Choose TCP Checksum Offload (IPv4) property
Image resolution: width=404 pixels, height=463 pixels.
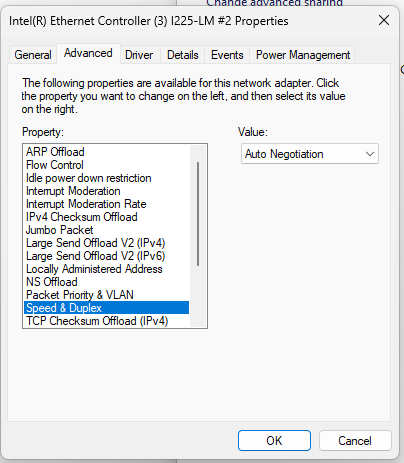(107, 321)
